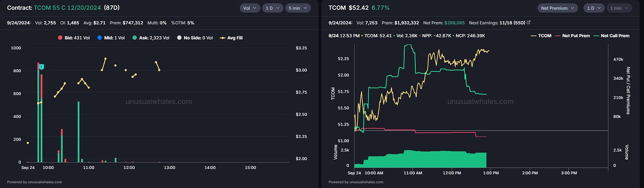Click the Vol: 2,755 contract stat
Viewport: 644px width, 188px height.
[x=46, y=22]
